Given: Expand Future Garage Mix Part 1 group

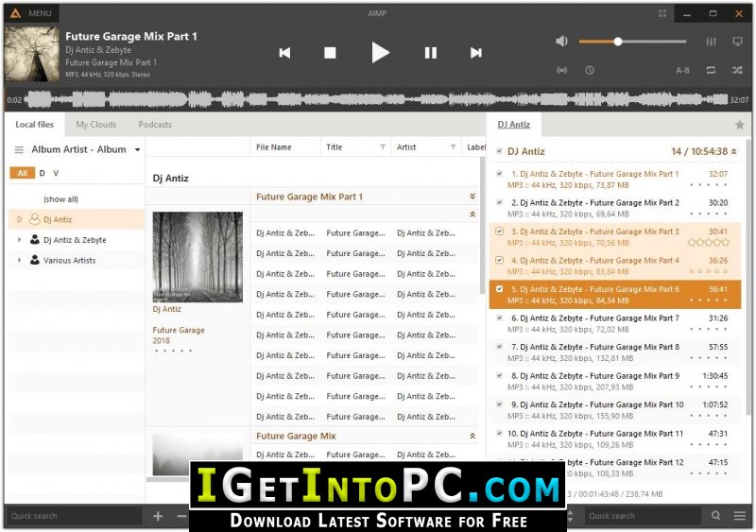Looking at the screenshot, I should click(472, 197).
